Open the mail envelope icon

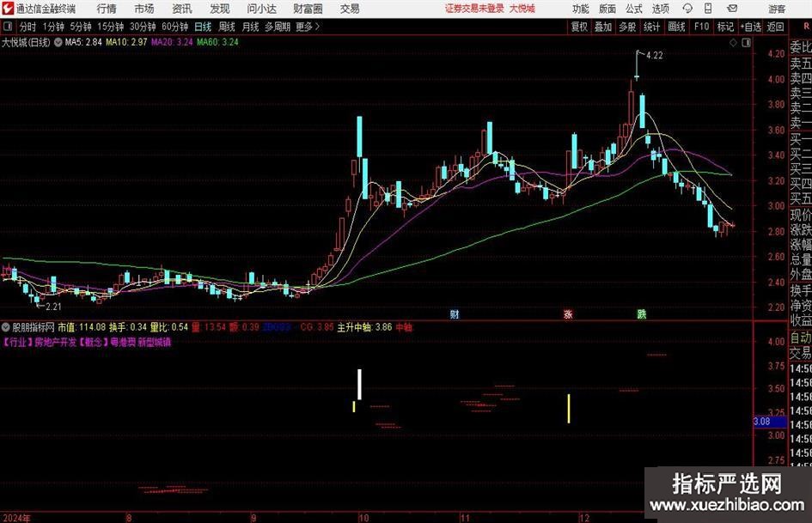[732, 9]
